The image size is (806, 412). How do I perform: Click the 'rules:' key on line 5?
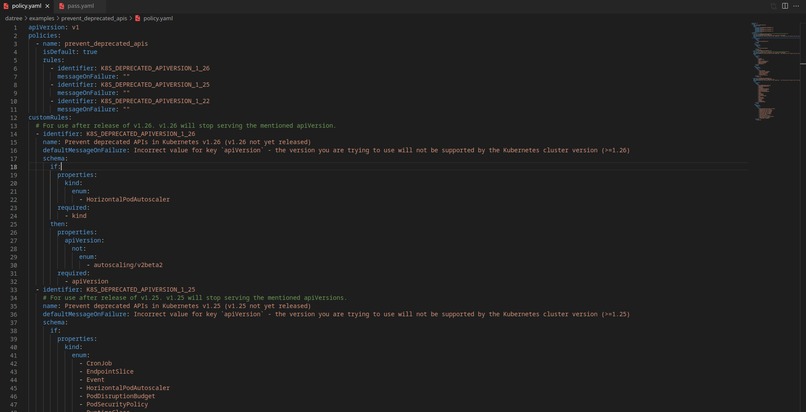point(53,60)
